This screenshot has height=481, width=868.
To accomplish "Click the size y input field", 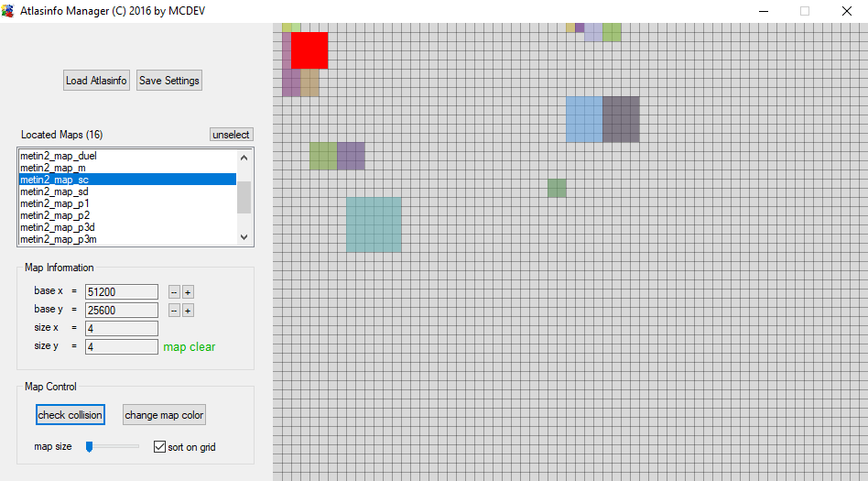I will (122, 347).
